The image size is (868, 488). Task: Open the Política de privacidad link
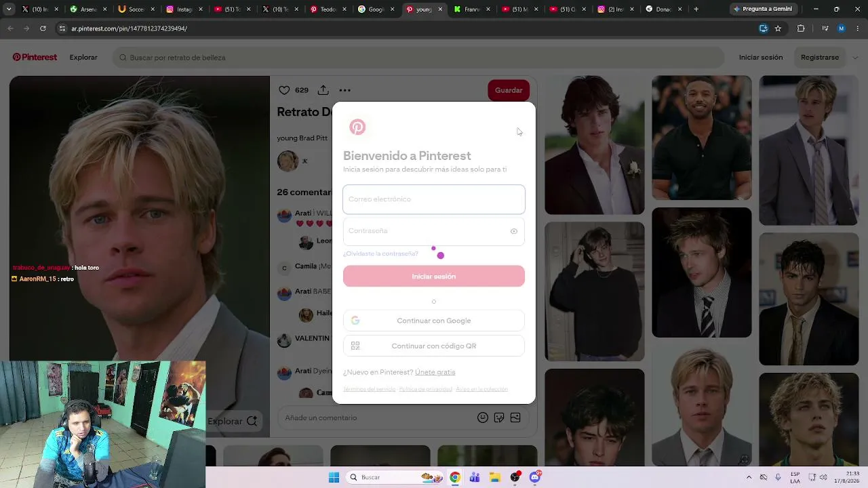[x=425, y=389]
